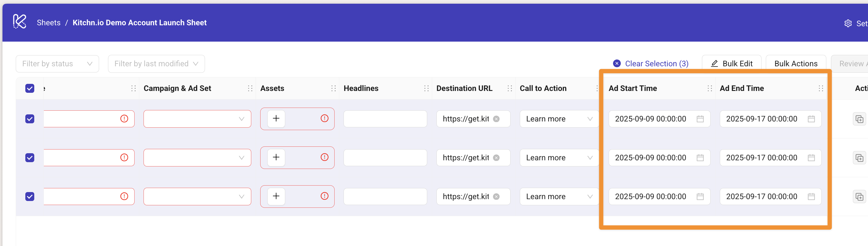Expand the Filter by last modified dropdown
868x246 pixels.
[x=156, y=64]
